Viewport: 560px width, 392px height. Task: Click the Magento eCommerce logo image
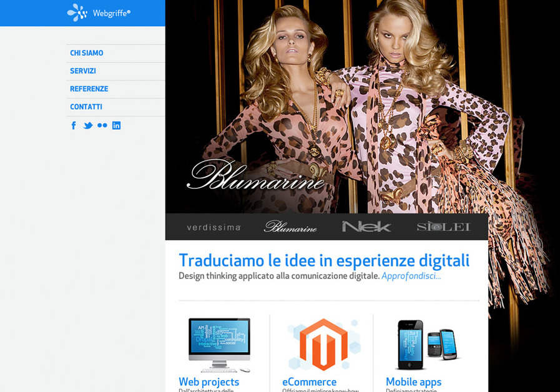point(323,344)
